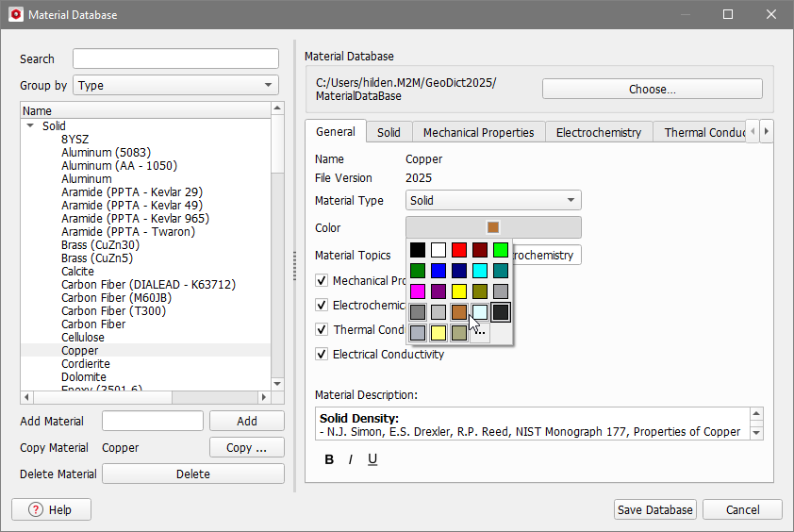The height and width of the screenshot is (532, 794).
Task: Pick the teal color swatch
Action: 501,271
